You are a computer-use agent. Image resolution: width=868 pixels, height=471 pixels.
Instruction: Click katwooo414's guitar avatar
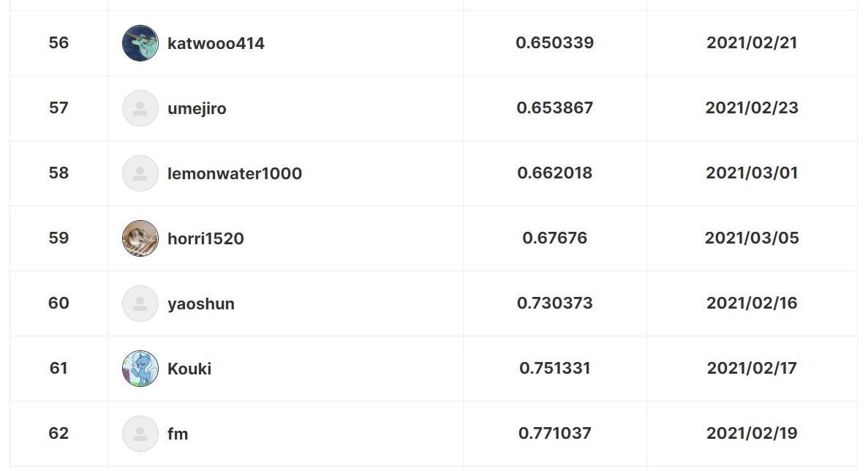point(140,43)
